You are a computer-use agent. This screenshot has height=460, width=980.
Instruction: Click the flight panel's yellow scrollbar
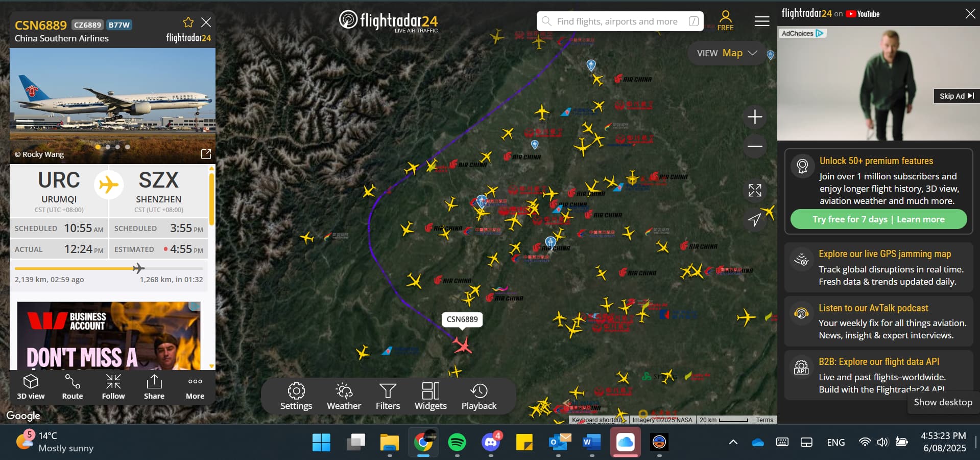[211, 199]
